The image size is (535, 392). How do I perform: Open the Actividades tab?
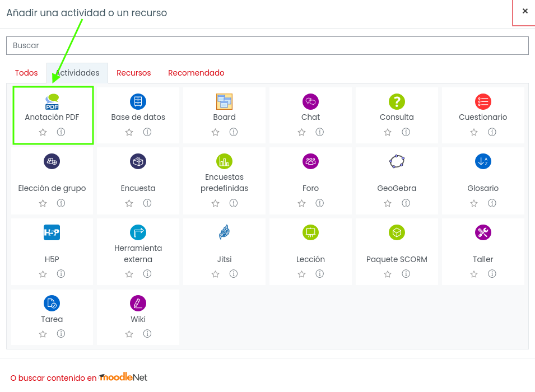pos(77,73)
